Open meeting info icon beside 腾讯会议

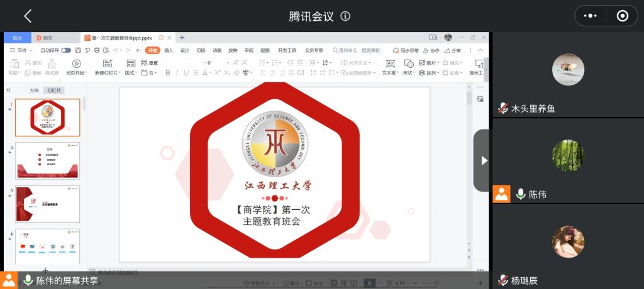[345, 16]
